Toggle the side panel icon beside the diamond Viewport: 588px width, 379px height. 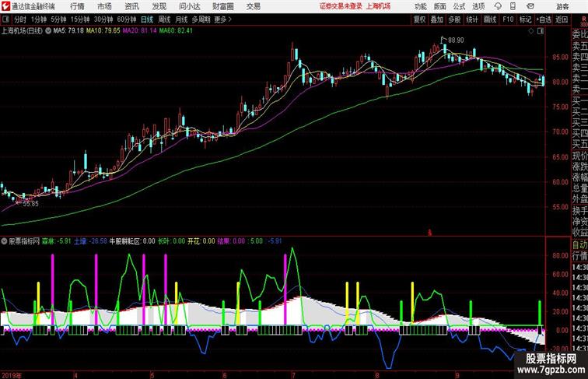pyautogui.click(x=541, y=31)
